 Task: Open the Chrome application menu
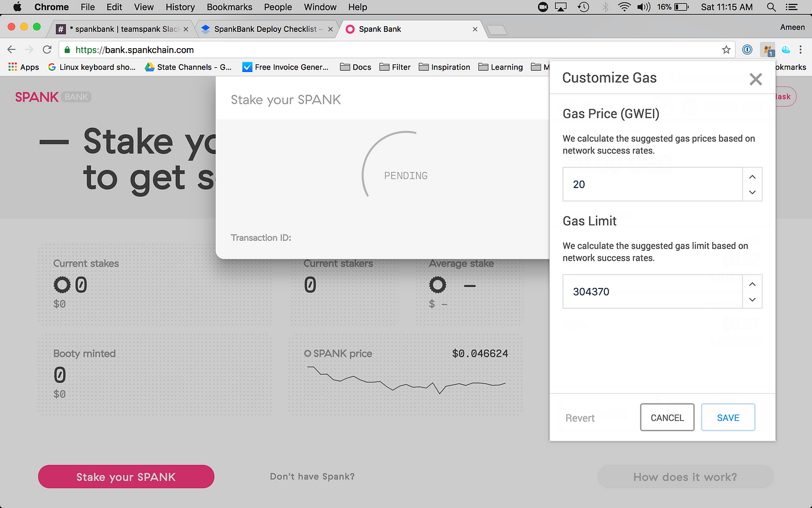52,7
